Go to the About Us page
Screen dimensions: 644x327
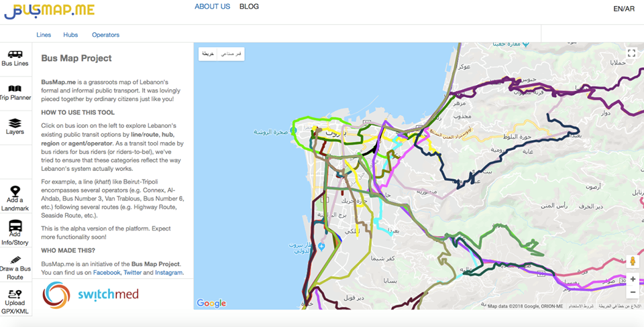212,7
